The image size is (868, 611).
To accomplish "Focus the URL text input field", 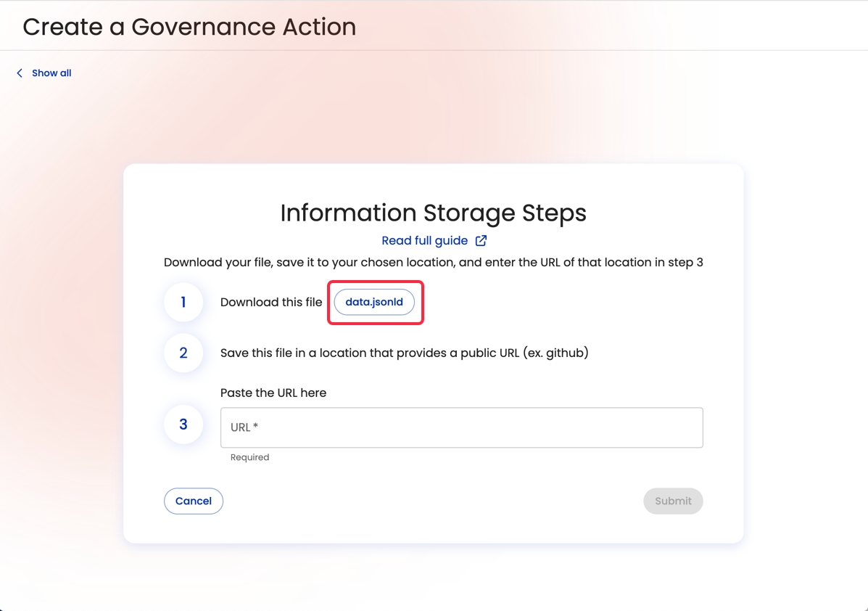I will 461,427.
